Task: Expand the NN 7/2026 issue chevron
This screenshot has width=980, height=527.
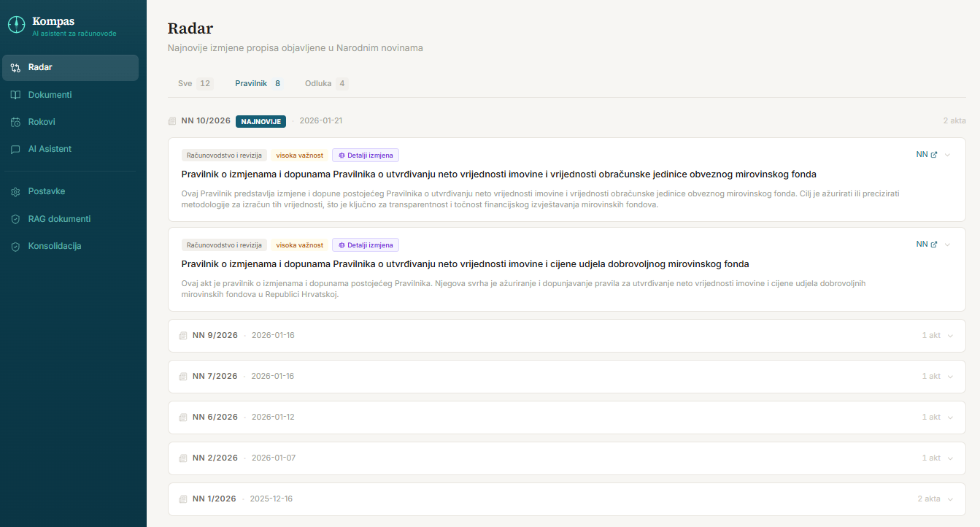Action: click(949, 377)
